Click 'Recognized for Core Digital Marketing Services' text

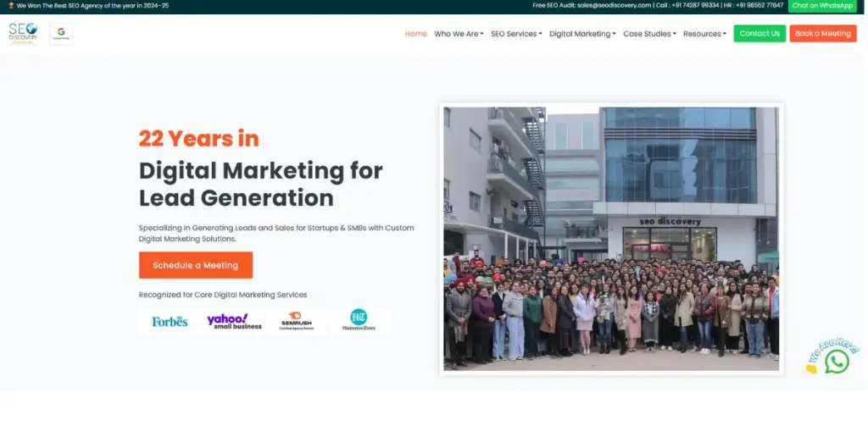click(223, 295)
